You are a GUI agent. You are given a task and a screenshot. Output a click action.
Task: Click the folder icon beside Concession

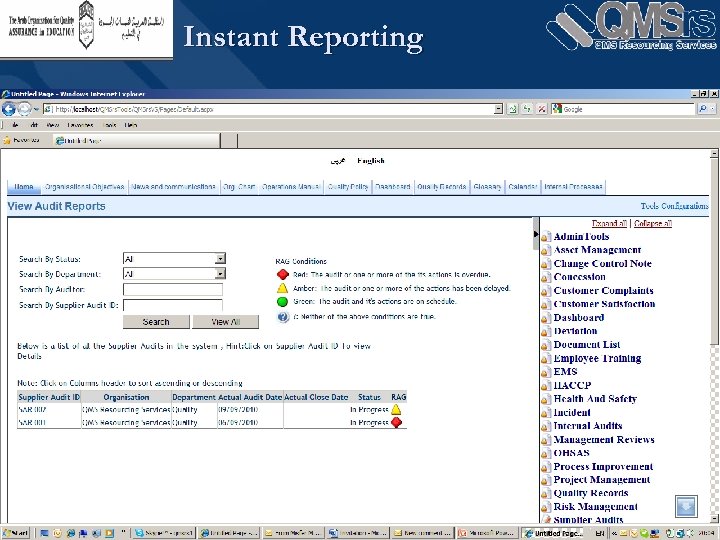[x=545, y=278]
